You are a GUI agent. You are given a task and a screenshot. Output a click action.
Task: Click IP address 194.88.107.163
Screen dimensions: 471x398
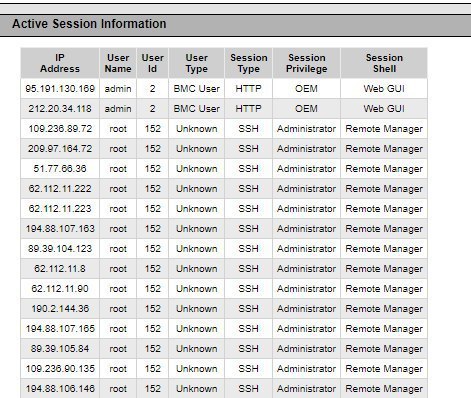click(60, 229)
